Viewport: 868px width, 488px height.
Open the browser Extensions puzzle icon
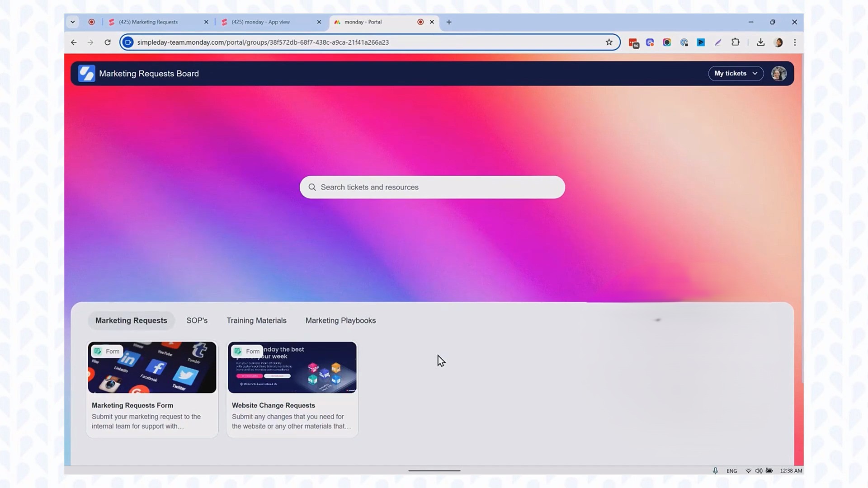click(736, 42)
